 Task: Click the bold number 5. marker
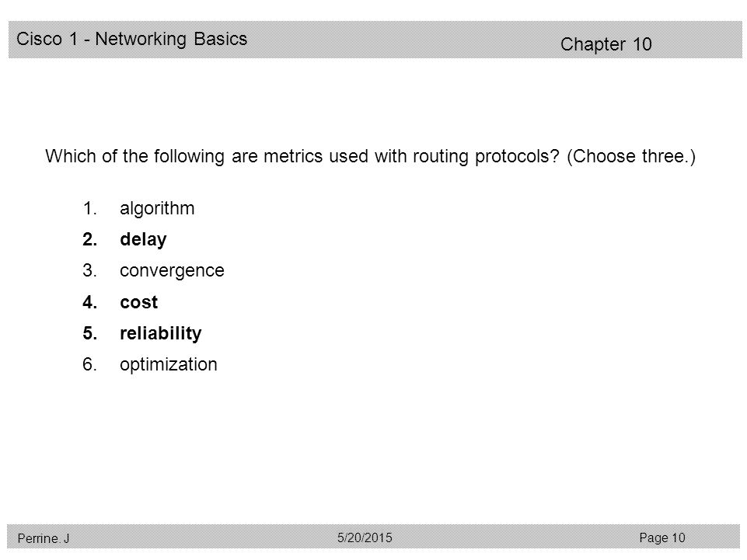point(89,333)
